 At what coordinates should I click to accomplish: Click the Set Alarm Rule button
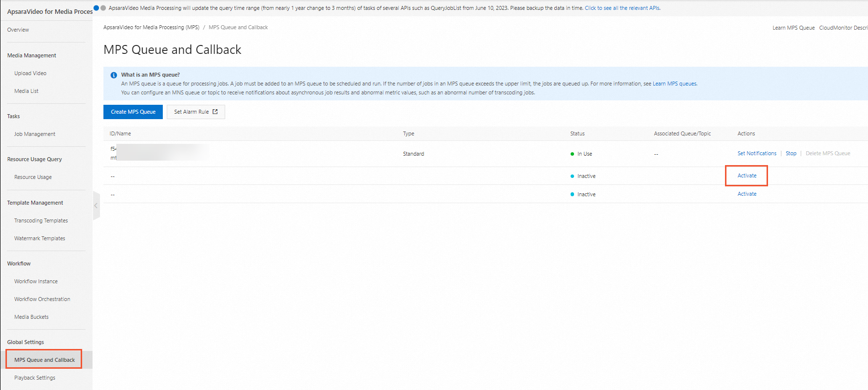point(196,112)
